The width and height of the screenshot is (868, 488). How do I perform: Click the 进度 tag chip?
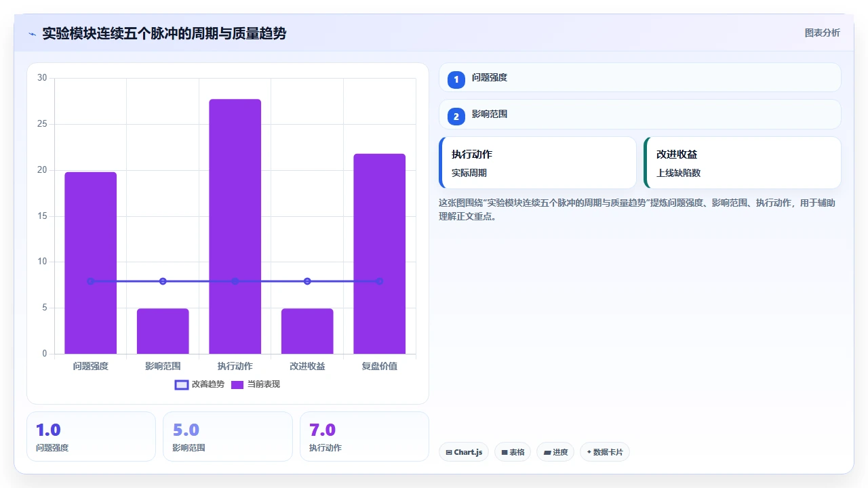[555, 452]
